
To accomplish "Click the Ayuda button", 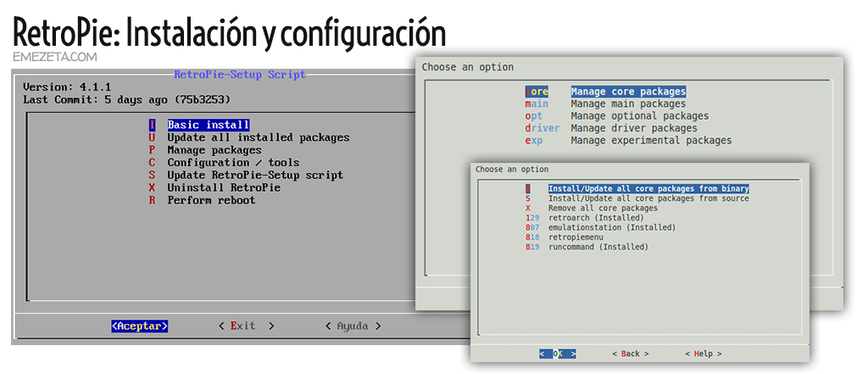I will 353,327.
